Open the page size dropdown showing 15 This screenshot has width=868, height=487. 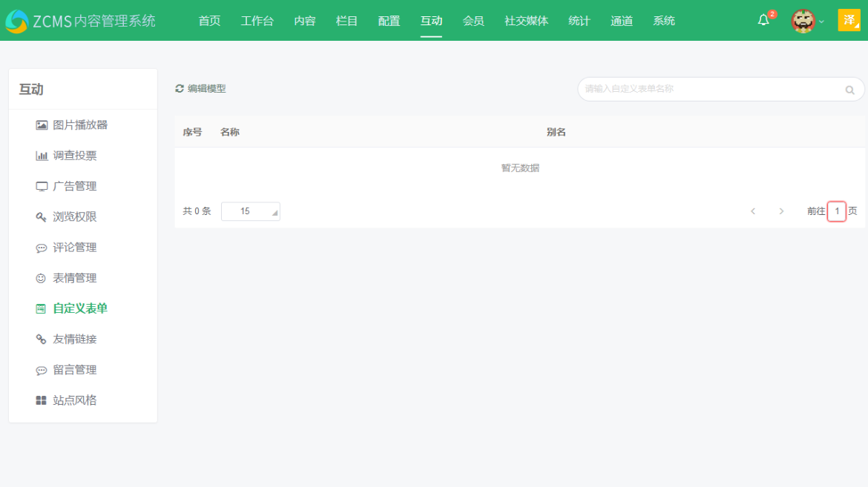point(250,211)
